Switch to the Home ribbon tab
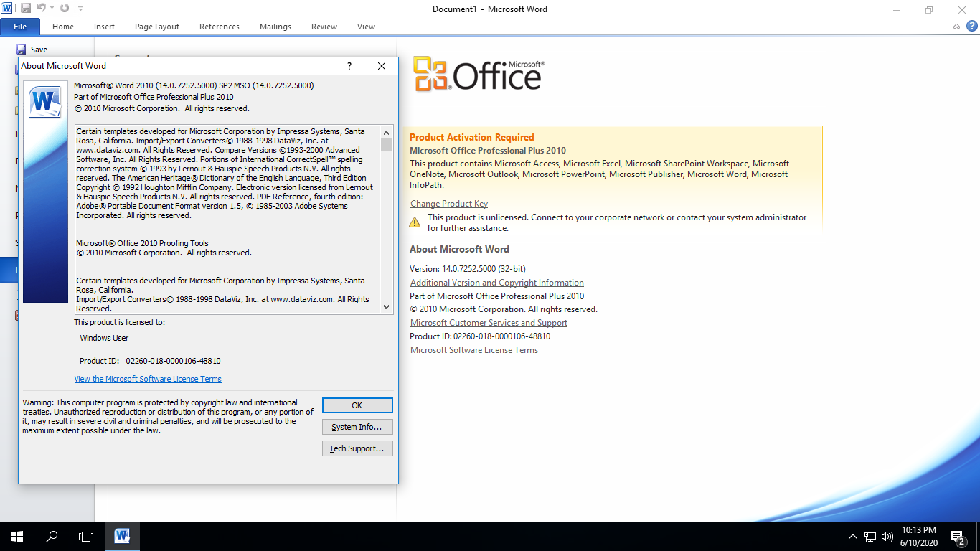The height and width of the screenshot is (551, 980). [x=63, y=27]
